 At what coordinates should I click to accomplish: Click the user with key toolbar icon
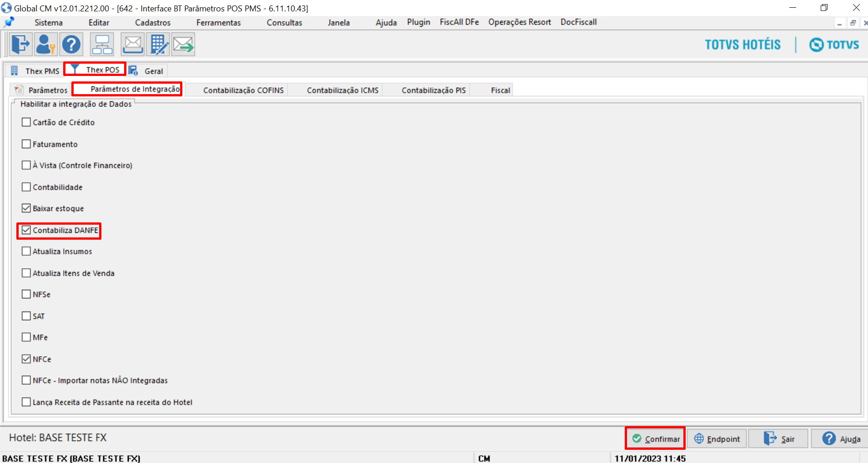click(45, 45)
